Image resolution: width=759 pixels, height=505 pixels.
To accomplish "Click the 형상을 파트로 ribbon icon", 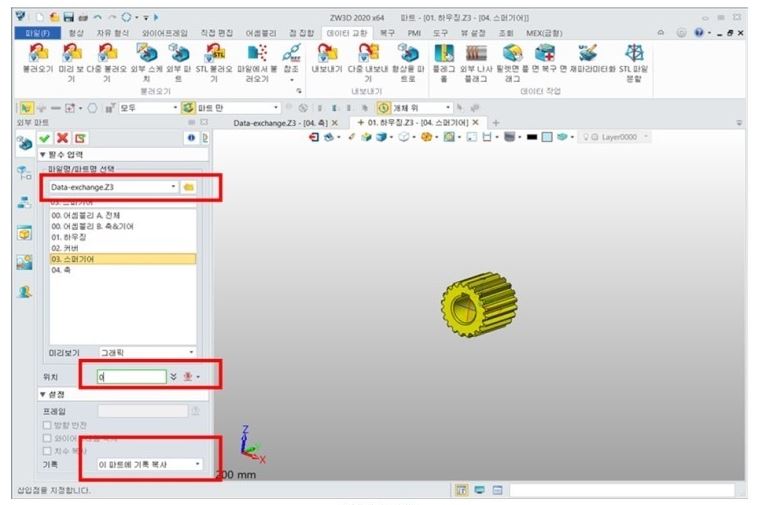I will coord(408,53).
